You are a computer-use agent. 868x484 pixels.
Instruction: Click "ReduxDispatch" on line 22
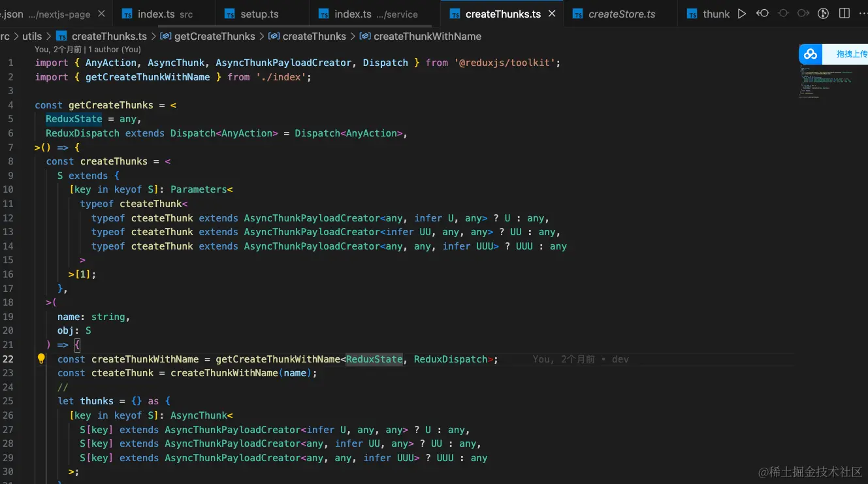(451, 359)
